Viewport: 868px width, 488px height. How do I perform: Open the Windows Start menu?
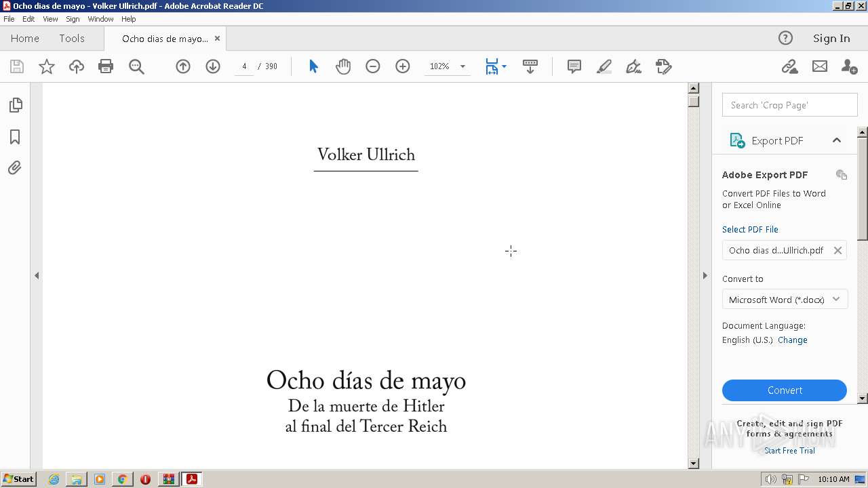click(18, 479)
